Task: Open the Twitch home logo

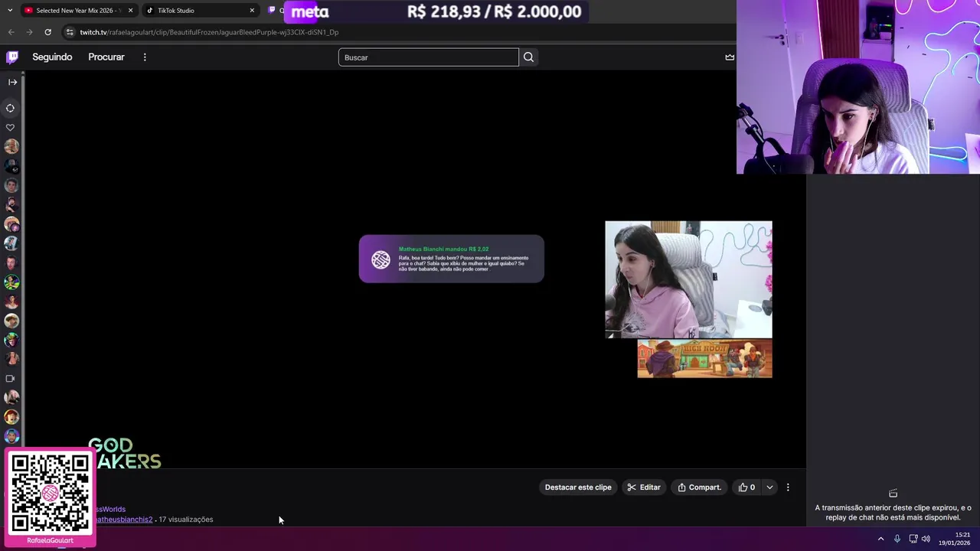Action: point(12,57)
